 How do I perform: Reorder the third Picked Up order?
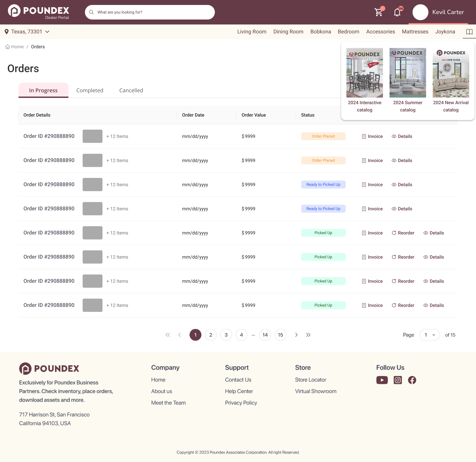pyautogui.click(x=403, y=281)
